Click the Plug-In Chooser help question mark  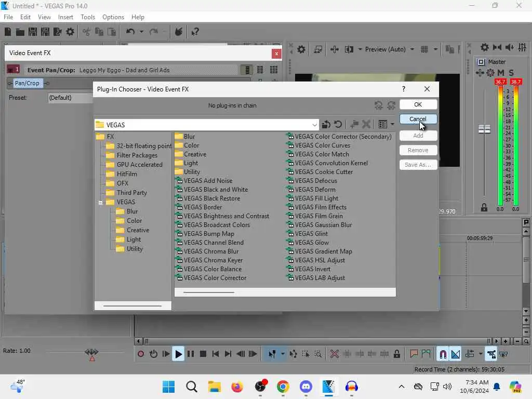pyautogui.click(x=403, y=89)
